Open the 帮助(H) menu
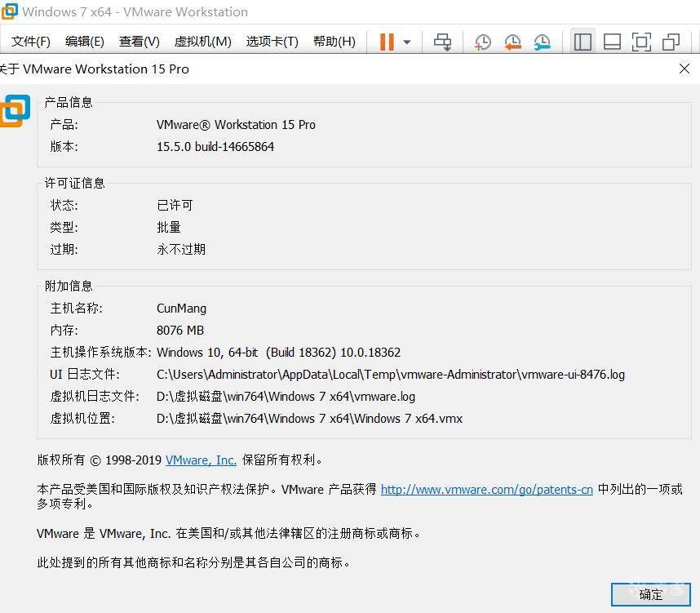The width and height of the screenshot is (700, 613). click(x=334, y=42)
